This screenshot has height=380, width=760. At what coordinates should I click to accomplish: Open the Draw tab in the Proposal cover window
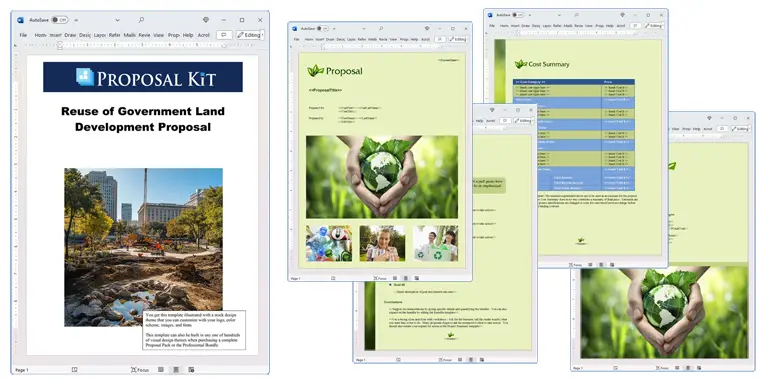[x=330, y=39]
